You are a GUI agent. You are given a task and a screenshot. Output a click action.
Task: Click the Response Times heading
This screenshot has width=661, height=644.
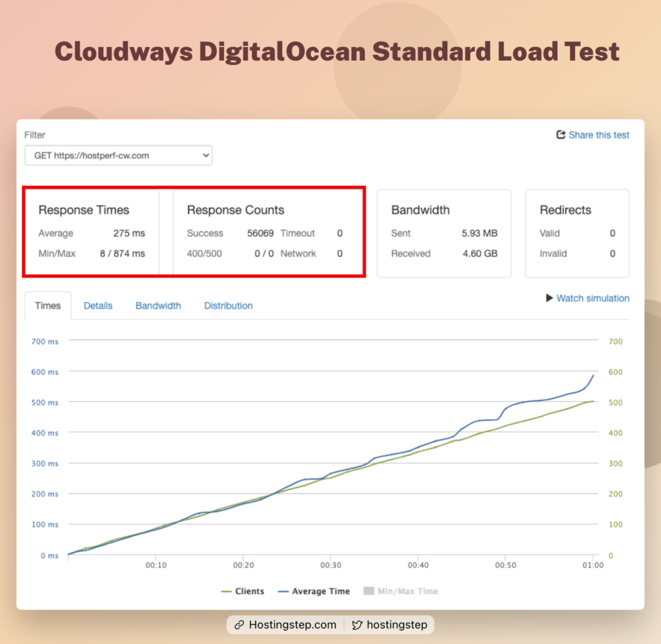click(84, 210)
